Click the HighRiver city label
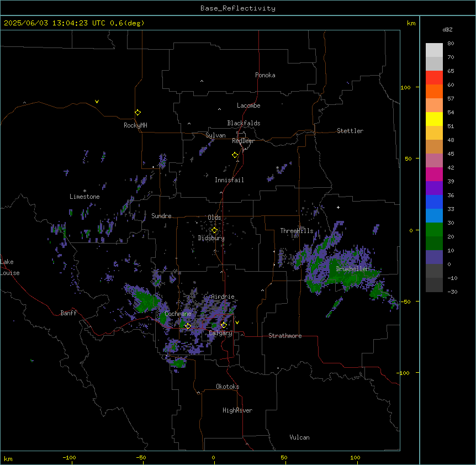 237,410
